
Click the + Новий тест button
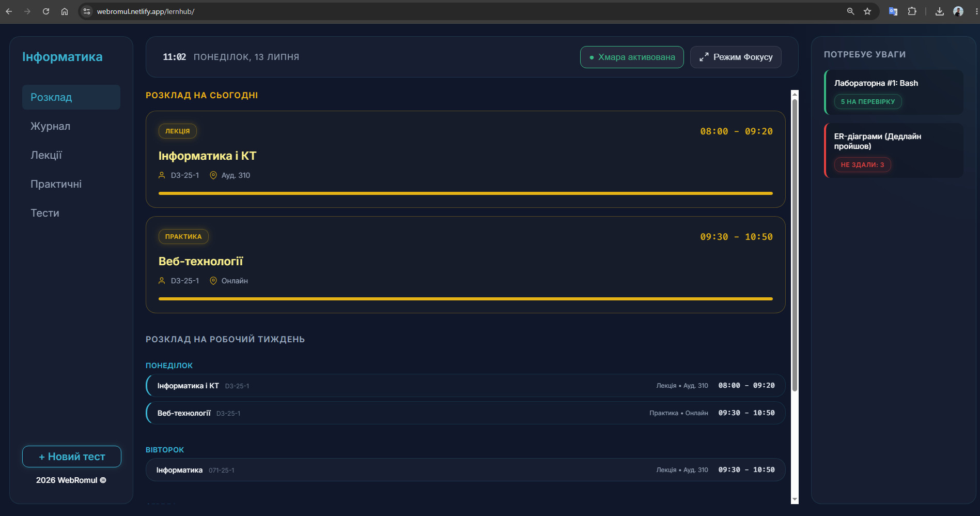[72, 457]
